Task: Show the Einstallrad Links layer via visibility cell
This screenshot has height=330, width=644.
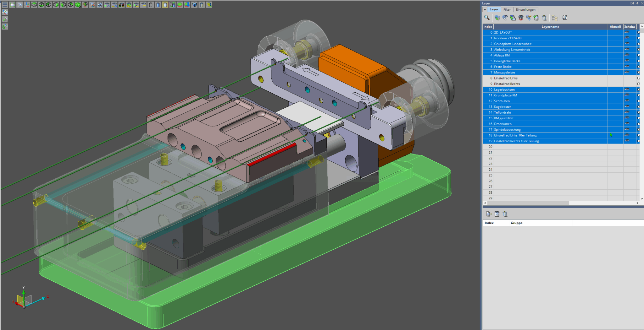Action: point(627,78)
